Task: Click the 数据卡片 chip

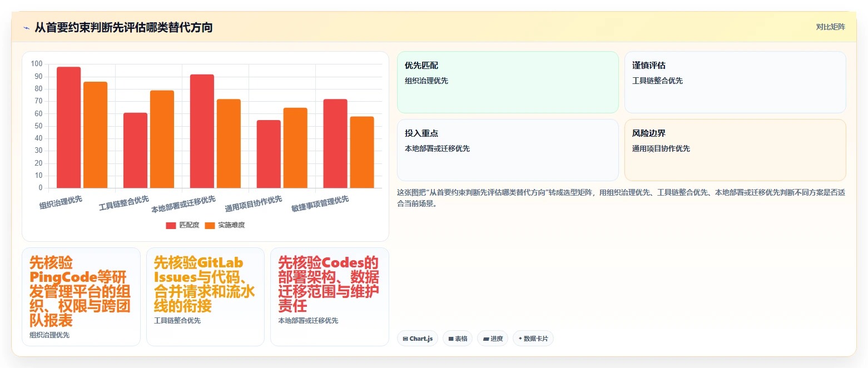Action: pyautogui.click(x=533, y=339)
